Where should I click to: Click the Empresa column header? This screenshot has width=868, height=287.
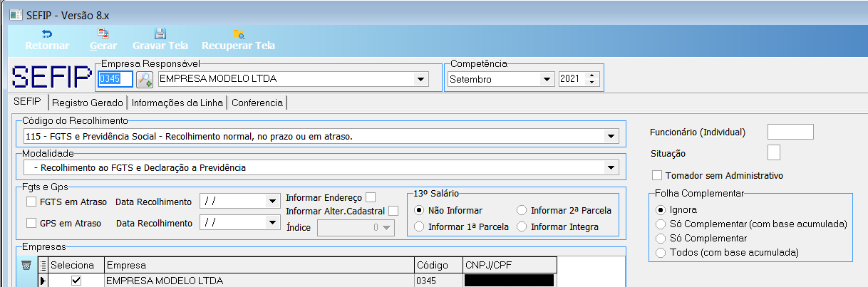[x=259, y=265]
